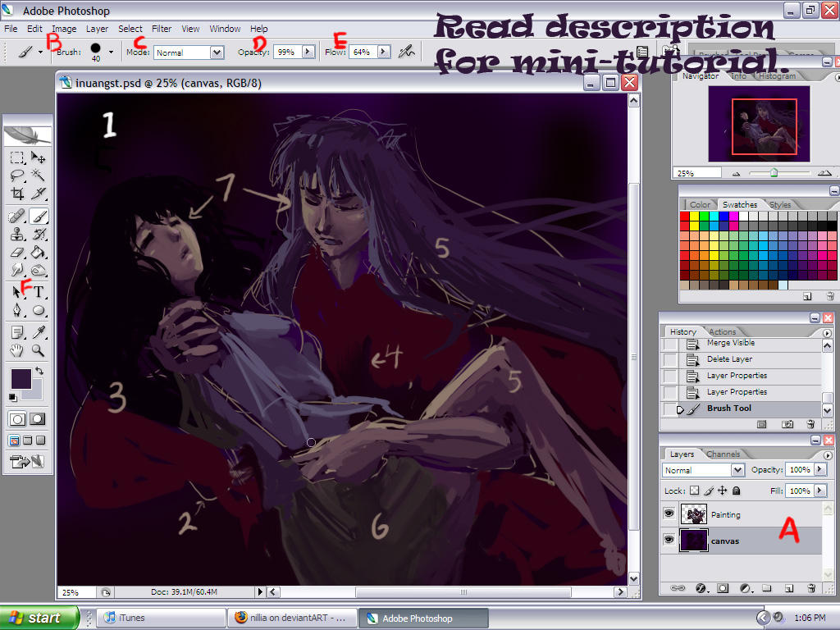Enable airbrush in options bar
Viewport: 840px width, 630px height.
(407, 52)
